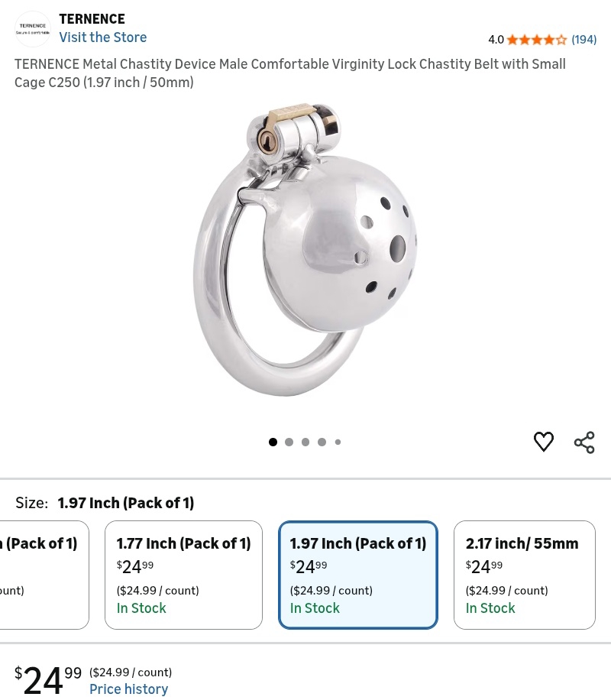Viewport: 611px width, 700px height.
Task: Choose the 1.77 Inch (Pack of 1) size
Action: coord(183,575)
